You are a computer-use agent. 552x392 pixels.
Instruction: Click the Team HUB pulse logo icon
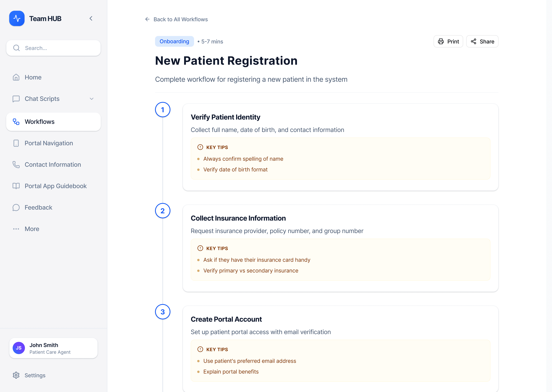tap(17, 18)
